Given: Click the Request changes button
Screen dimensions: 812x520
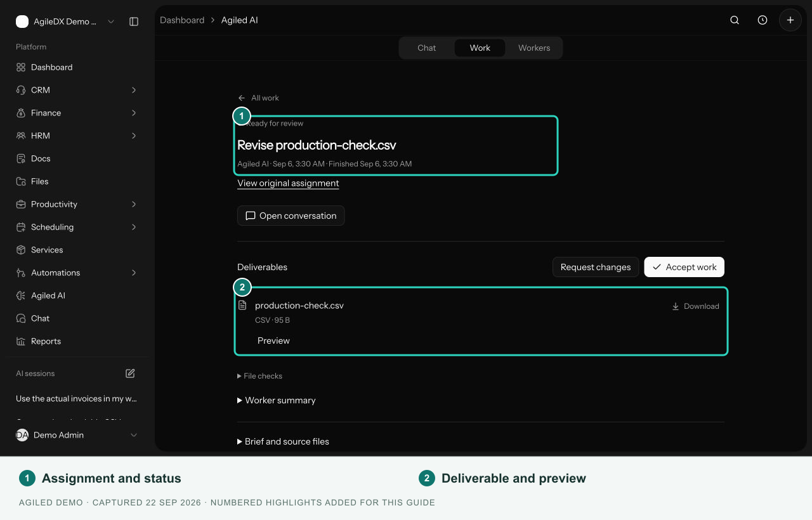Looking at the screenshot, I should [596, 267].
